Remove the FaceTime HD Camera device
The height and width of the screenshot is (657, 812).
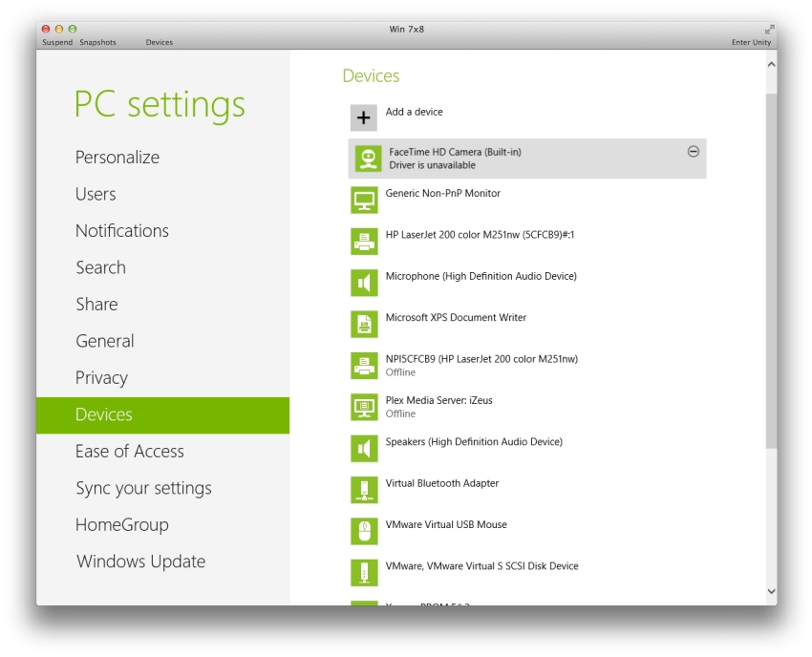pos(694,152)
